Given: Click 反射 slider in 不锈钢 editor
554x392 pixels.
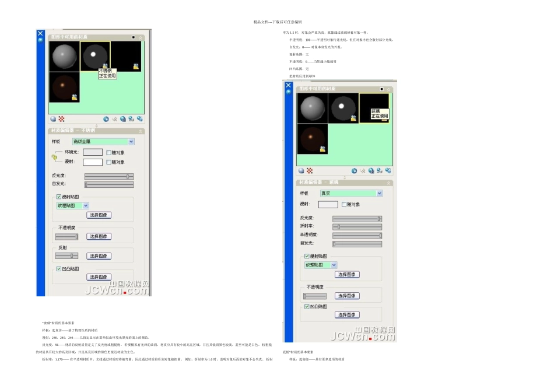Looking at the screenshot, I should 67,256.
